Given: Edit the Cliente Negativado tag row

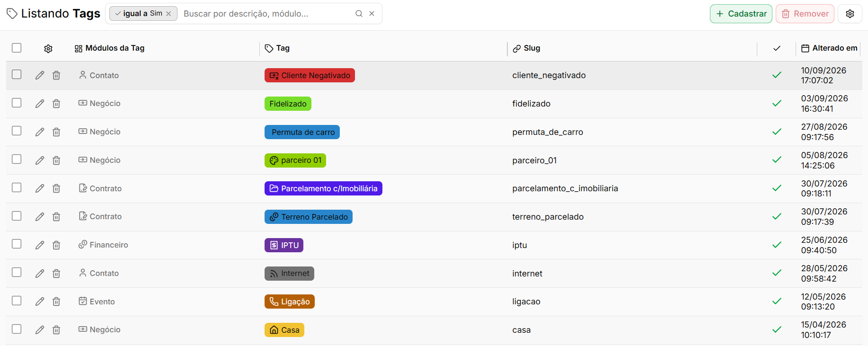Looking at the screenshot, I should 40,75.
